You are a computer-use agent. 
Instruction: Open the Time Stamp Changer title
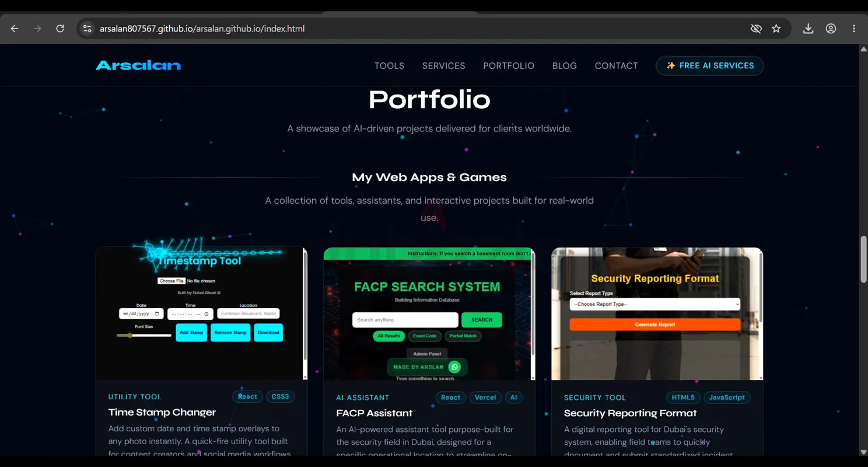(162, 412)
